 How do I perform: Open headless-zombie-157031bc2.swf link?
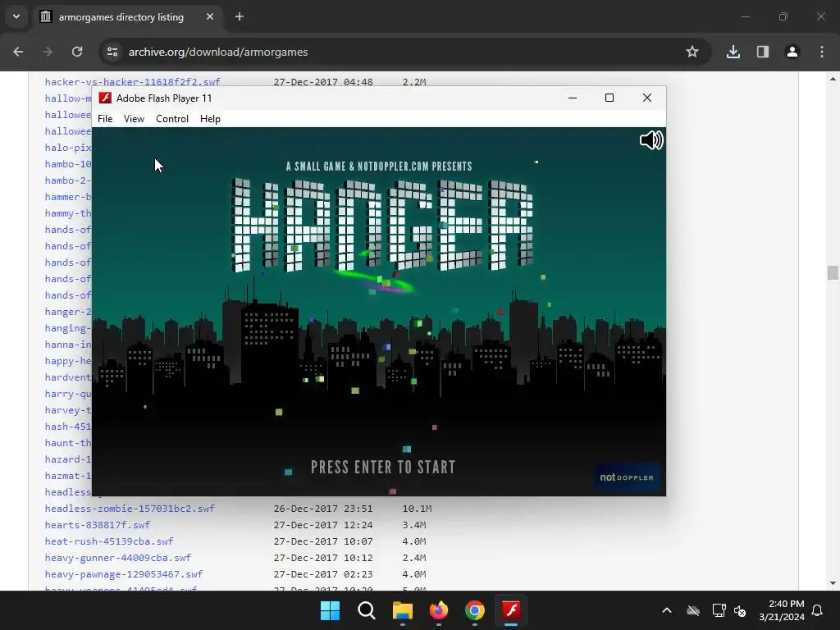(x=130, y=509)
